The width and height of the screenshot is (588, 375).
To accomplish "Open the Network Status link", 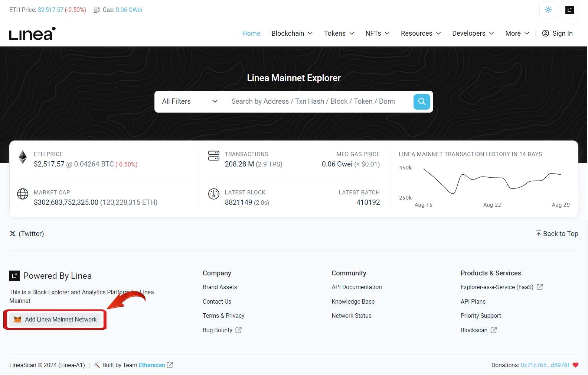I will point(352,316).
